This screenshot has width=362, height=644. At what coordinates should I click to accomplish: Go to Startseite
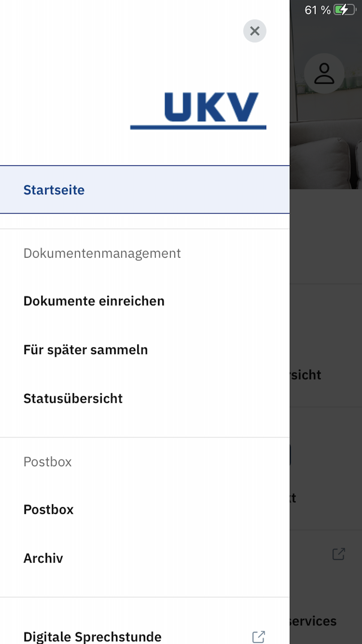click(x=145, y=190)
